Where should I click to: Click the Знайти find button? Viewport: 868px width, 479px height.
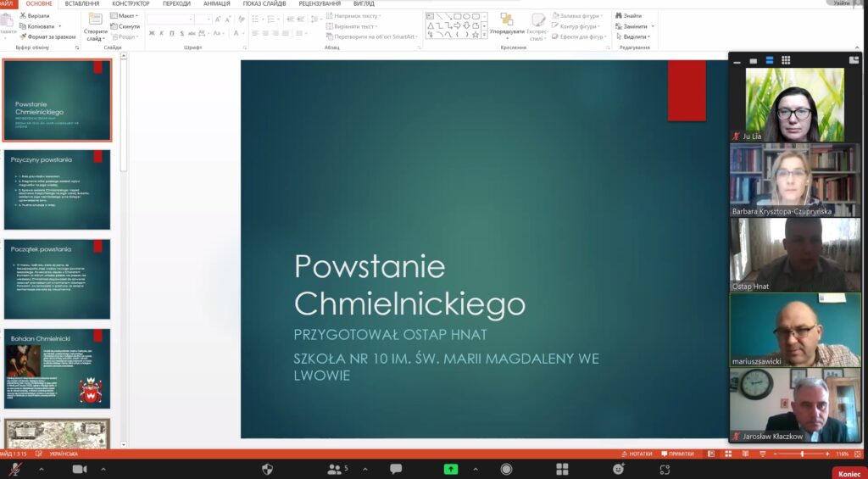point(628,16)
